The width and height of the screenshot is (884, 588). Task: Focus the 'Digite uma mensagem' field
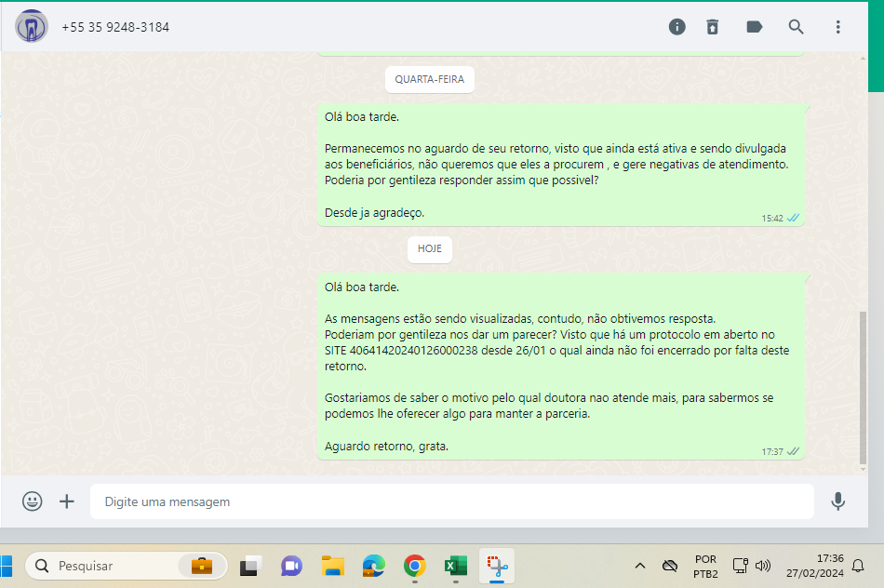pos(451,501)
